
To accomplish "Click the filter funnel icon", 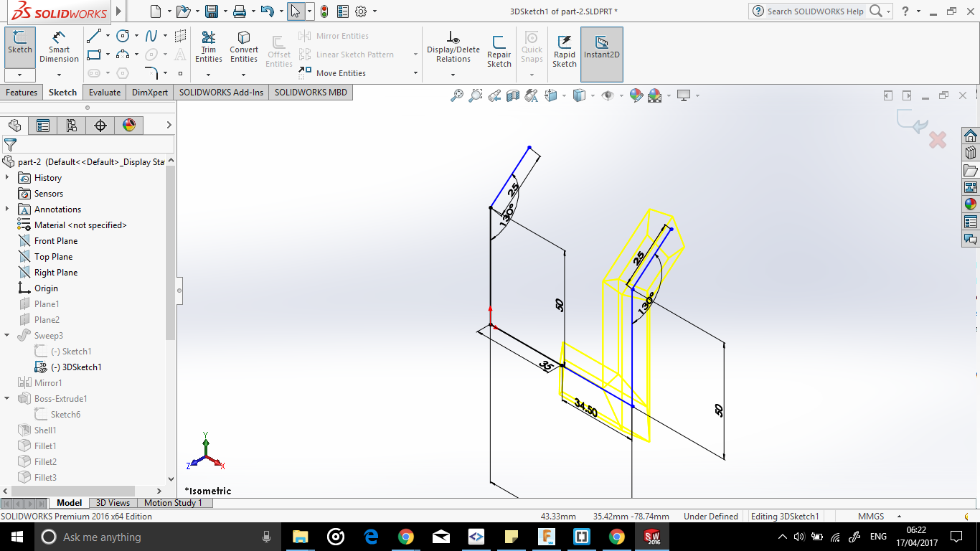I will pos(10,144).
